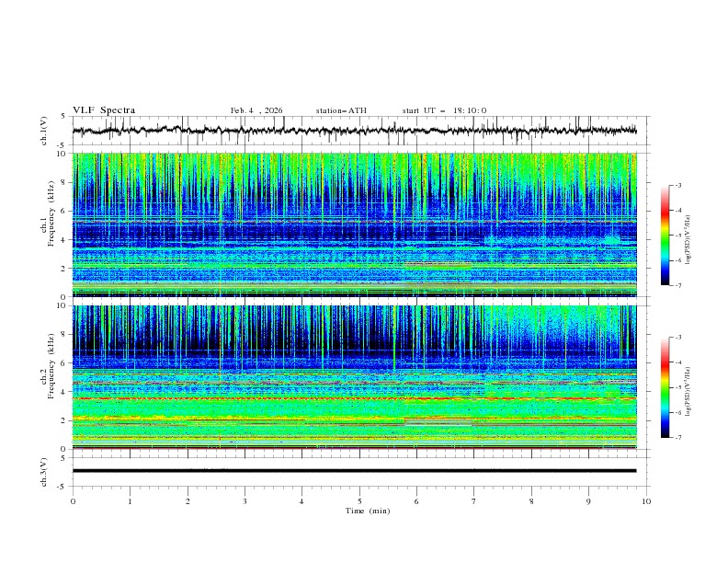This screenshot has width=728, height=563.
Task: Click the "-5" tick on ch.1(V) axis
Action: 62,145
